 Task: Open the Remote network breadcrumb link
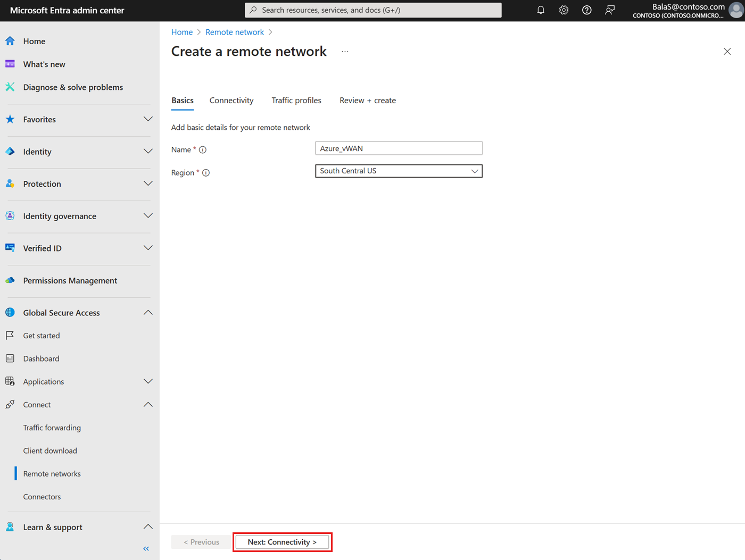pos(235,32)
